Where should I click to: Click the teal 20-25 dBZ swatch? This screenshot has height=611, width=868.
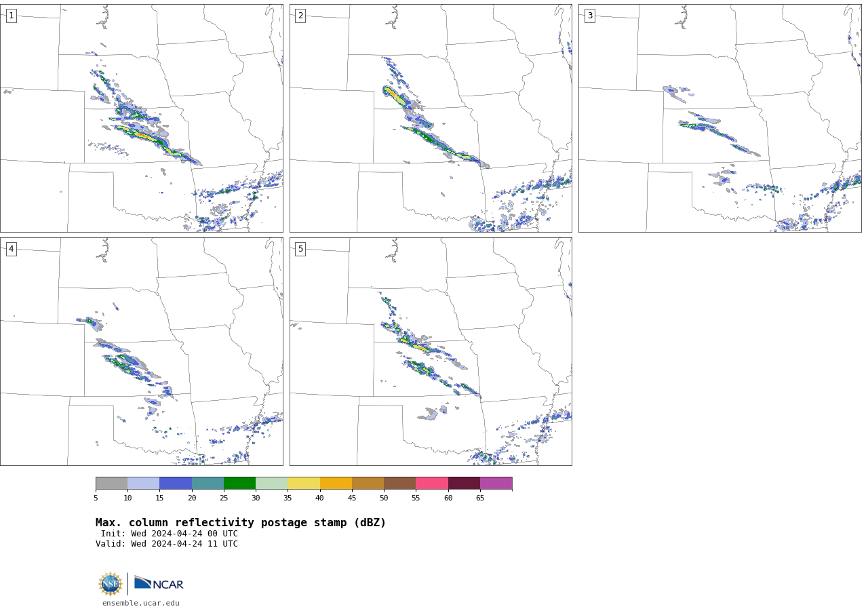point(208,484)
